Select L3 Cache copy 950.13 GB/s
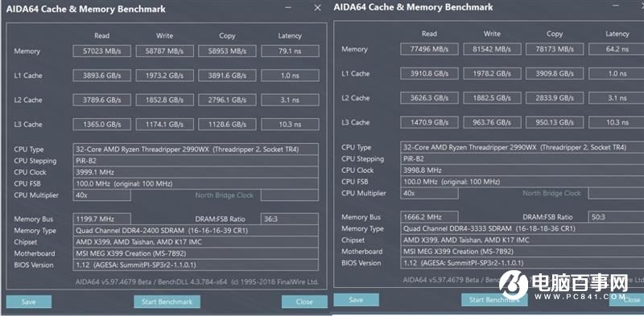The height and width of the screenshot is (316, 644). tap(555, 122)
